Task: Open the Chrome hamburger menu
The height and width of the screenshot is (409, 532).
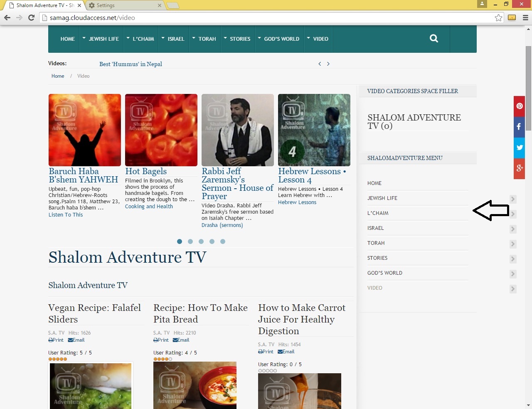Action: click(525, 17)
